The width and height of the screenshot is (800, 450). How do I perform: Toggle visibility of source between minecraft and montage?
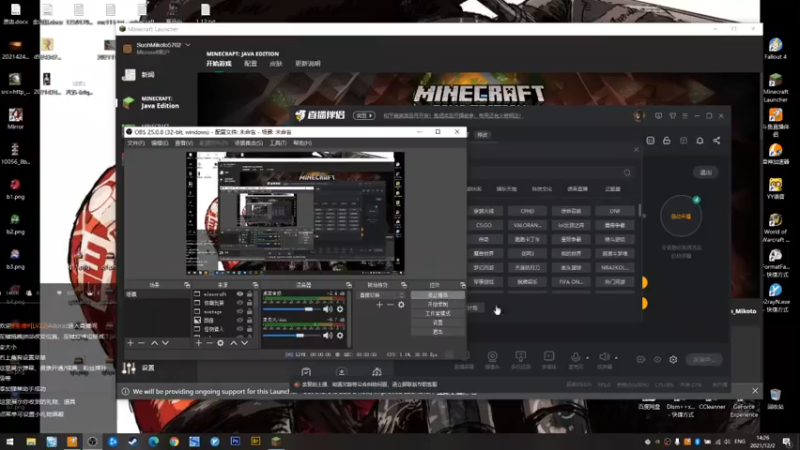pos(240,303)
